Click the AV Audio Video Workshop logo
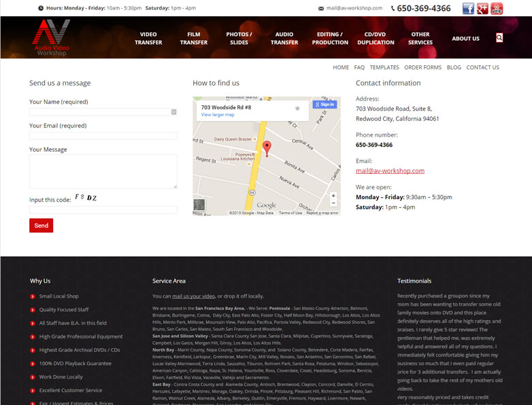This screenshot has width=532, height=405. 52,37
